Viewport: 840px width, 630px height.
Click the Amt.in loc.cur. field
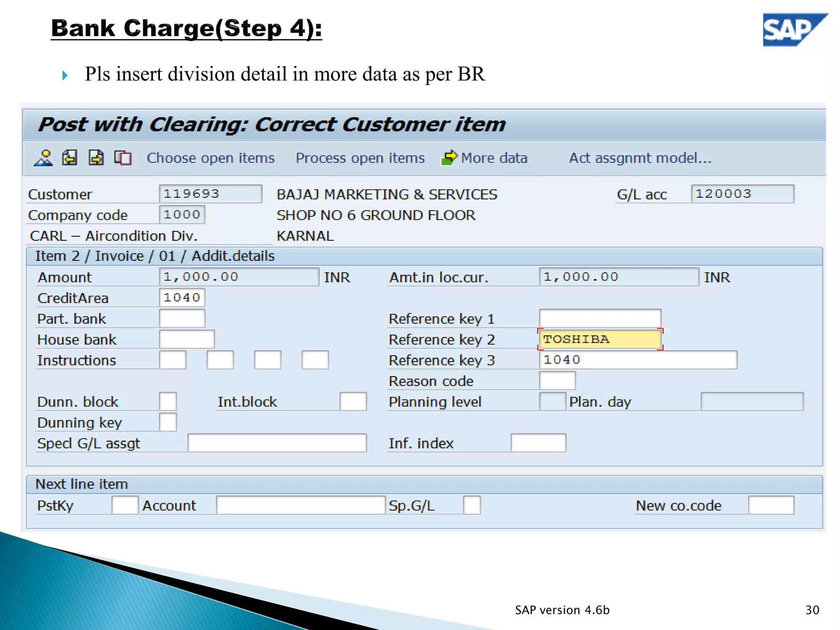click(x=619, y=277)
